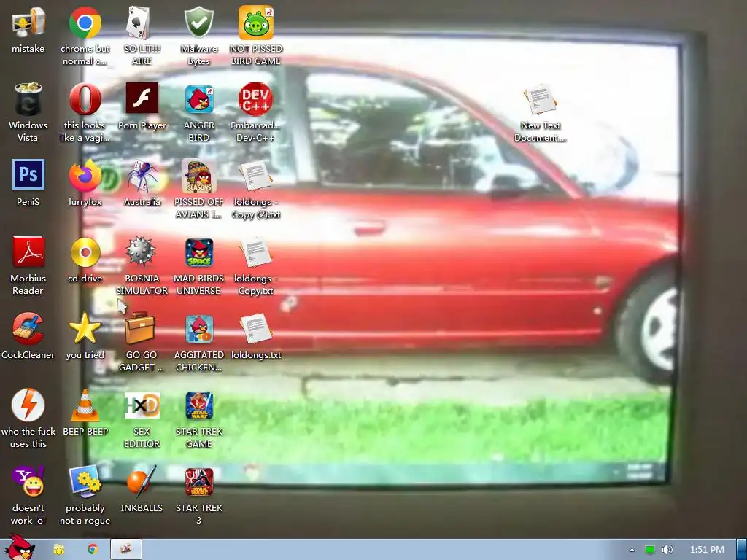Screen dimensions: 747x560
Task: Open the volume speaker tray icon
Action: (667, 550)
